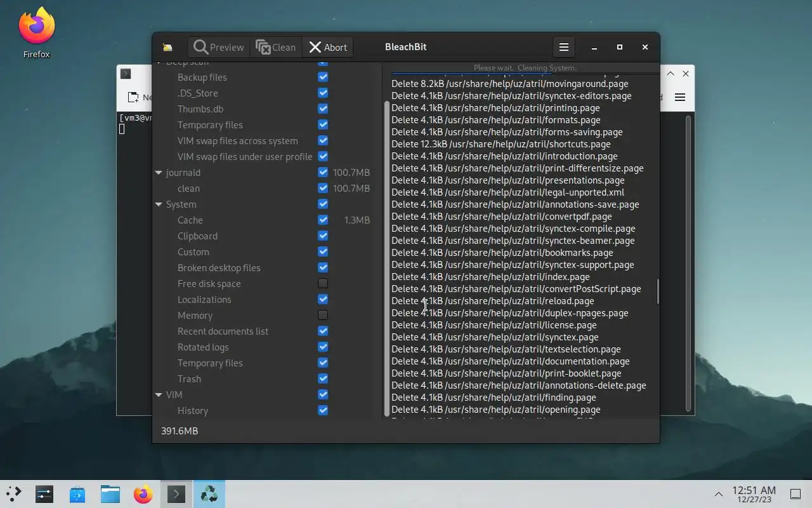Show hidden system tray icons
The height and width of the screenshot is (508, 812).
(719, 494)
